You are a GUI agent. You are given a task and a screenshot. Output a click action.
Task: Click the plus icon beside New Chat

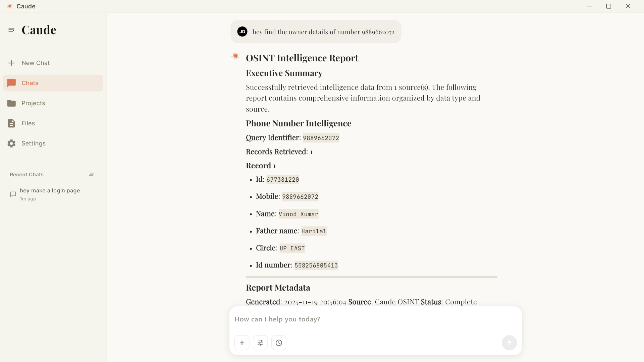[11, 63]
